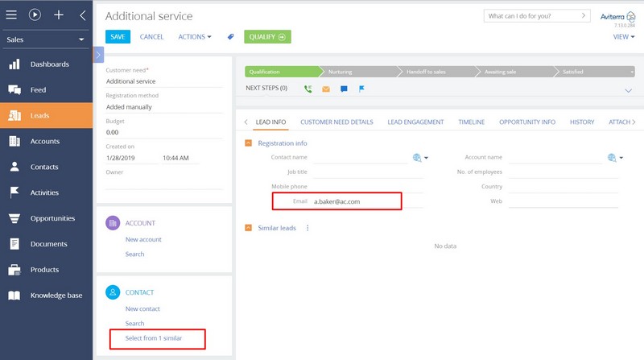
Task: Expand the left profile panel toggle arrow
Action: coord(98,55)
